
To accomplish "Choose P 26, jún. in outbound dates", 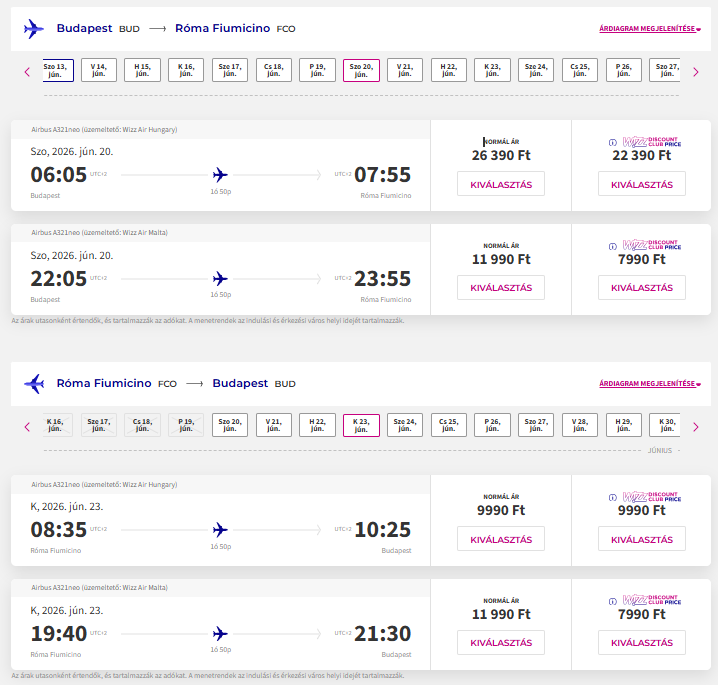I will point(623,70).
